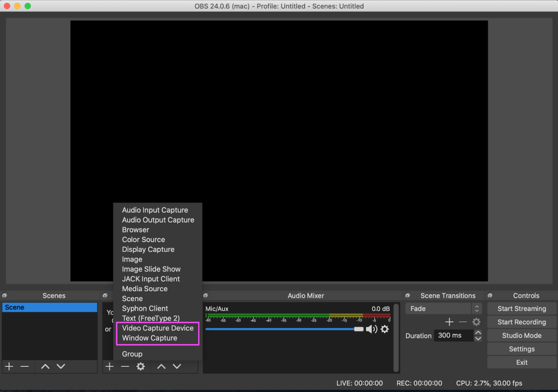The width and height of the screenshot is (558, 392).
Task: Choose Text (FreeType 2) source
Action: point(151,318)
